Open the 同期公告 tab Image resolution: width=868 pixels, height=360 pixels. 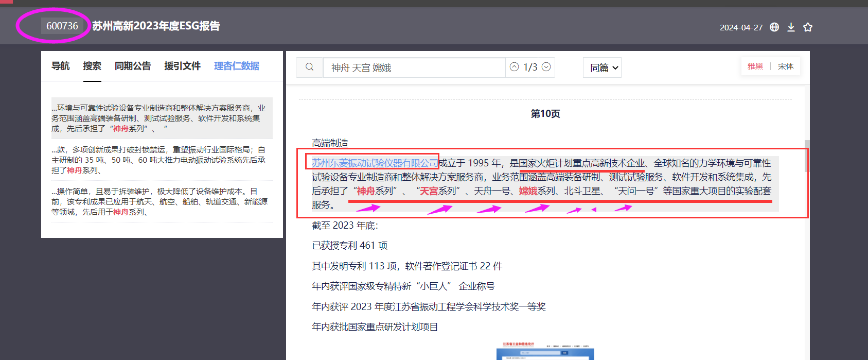coord(133,66)
